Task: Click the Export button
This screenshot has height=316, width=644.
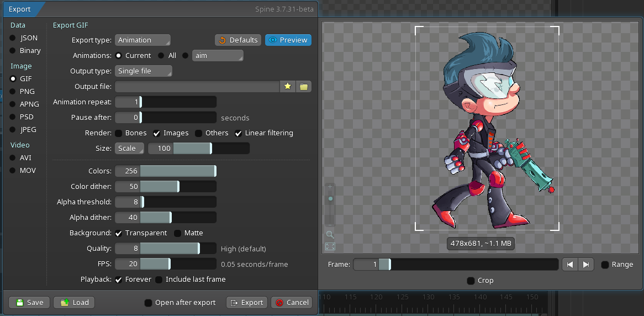Action: (x=247, y=302)
